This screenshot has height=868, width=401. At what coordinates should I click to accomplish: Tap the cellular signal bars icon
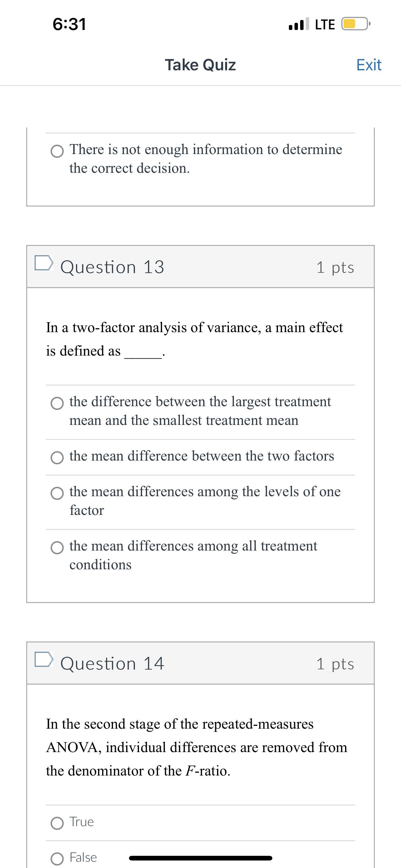(x=298, y=24)
